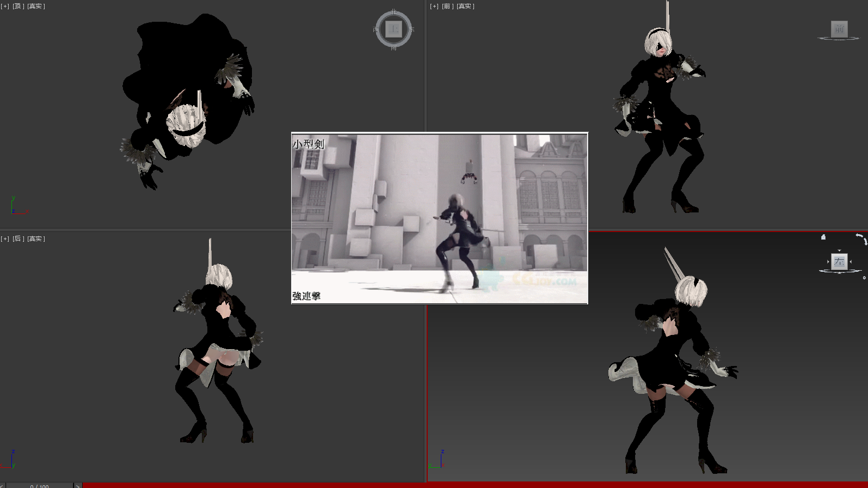Click the 东 compass label on the top ViewCube
Viewport: 868px width, 488px height.
[411, 29]
